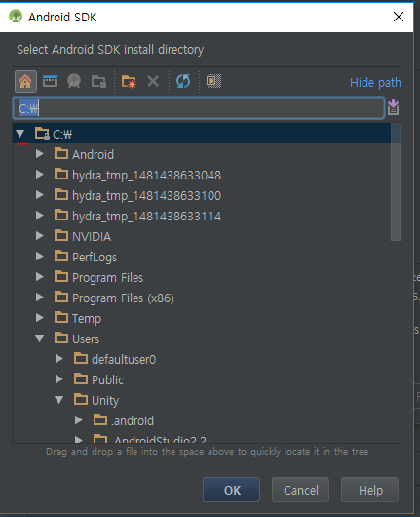Click the Desktop directory toolbar icon
The height and width of the screenshot is (517, 420).
(x=50, y=81)
